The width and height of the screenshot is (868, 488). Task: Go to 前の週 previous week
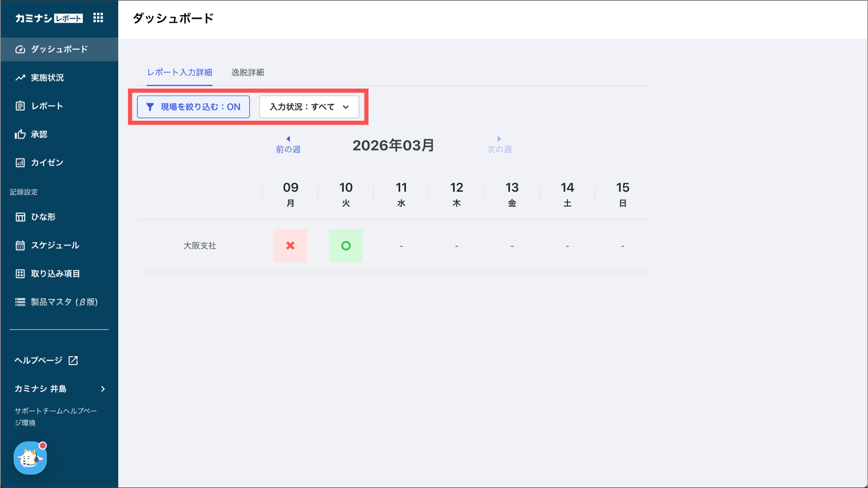(288, 145)
